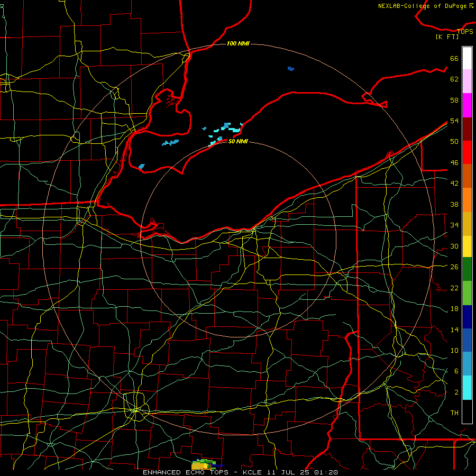
Task: Click the '11 JUL 25 01:20' timestamp
Action: click(x=303, y=472)
